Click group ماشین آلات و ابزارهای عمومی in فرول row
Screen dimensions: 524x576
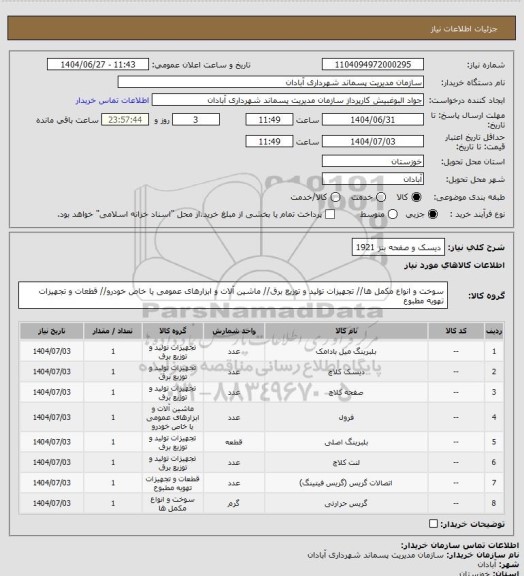point(173,418)
